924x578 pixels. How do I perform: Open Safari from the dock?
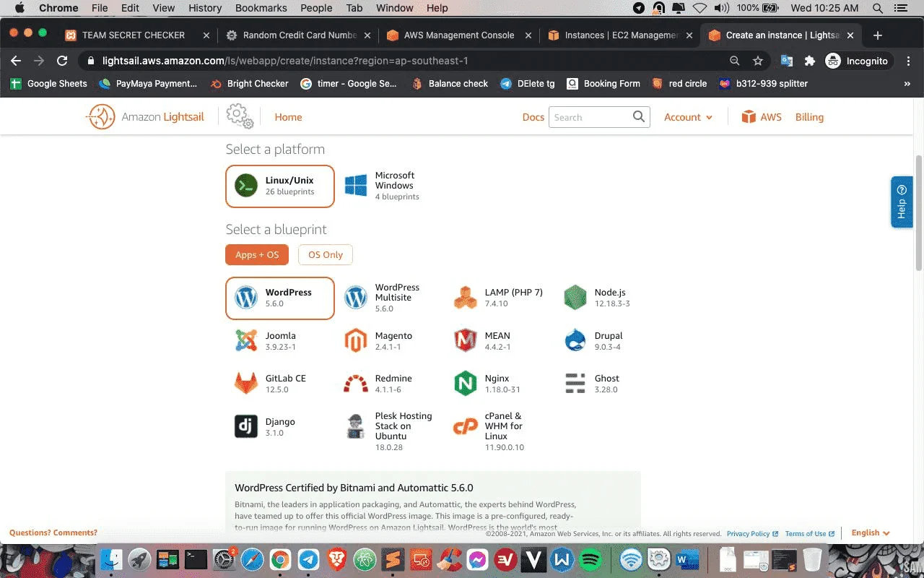coord(252,559)
